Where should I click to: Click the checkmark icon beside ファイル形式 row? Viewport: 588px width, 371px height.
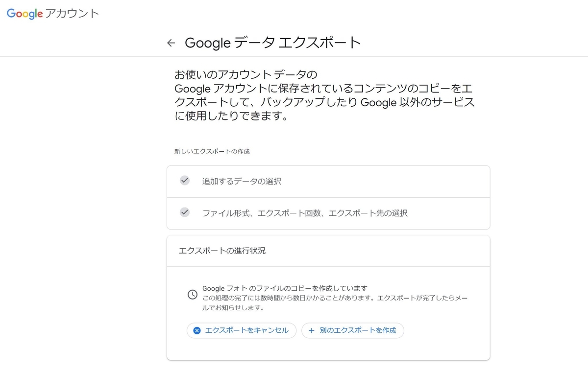click(185, 212)
